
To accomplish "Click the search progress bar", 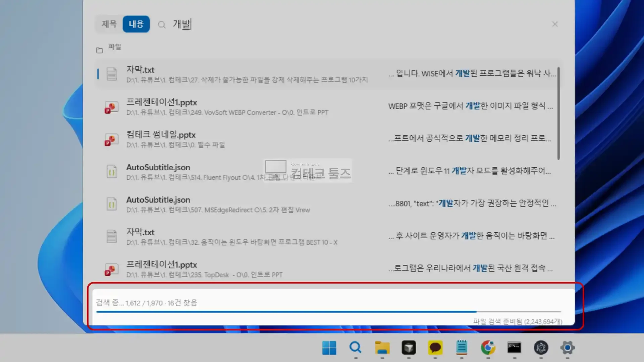I will click(x=328, y=312).
